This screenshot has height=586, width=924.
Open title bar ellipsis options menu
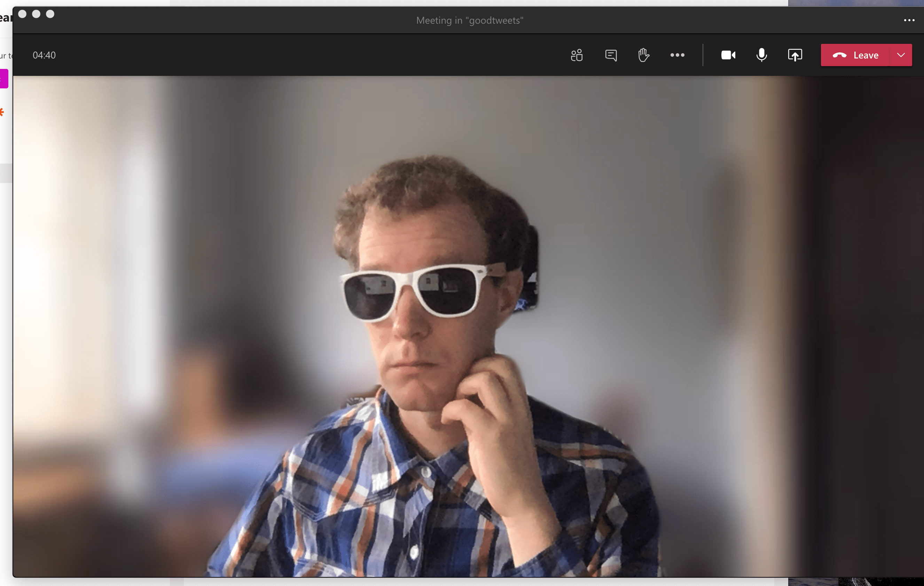[x=909, y=20]
